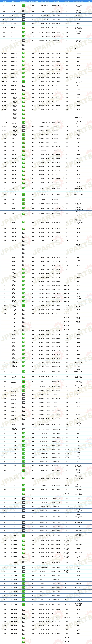Click the ON fuel badge in TOURAN AVQ row
Viewport: 92px width, 644px height.
[x=23, y=618]
